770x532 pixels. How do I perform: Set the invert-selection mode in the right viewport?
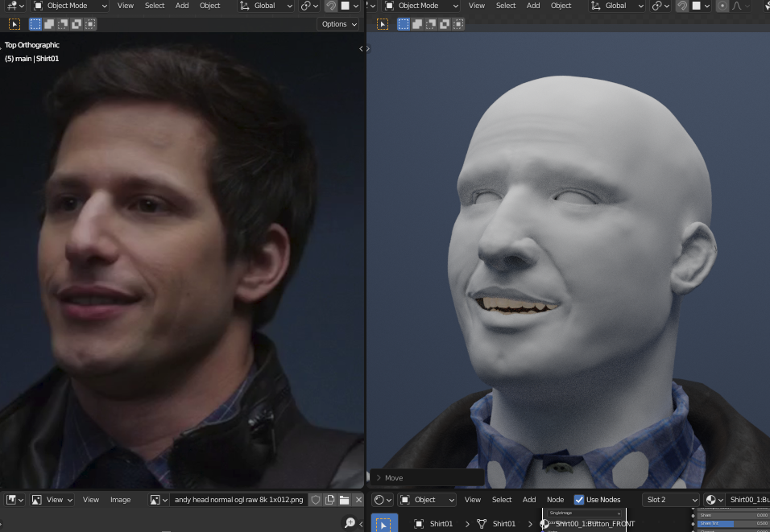pos(445,24)
